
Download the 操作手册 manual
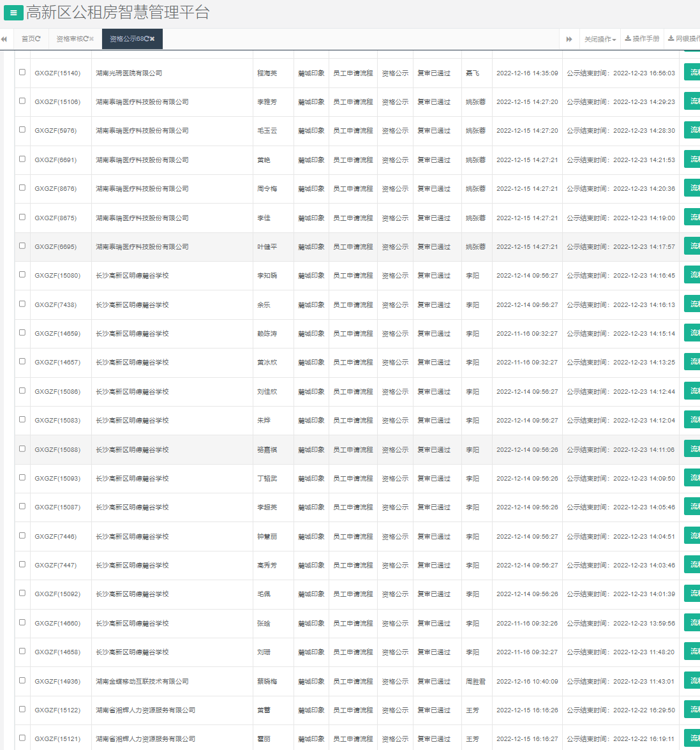pyautogui.click(x=642, y=39)
